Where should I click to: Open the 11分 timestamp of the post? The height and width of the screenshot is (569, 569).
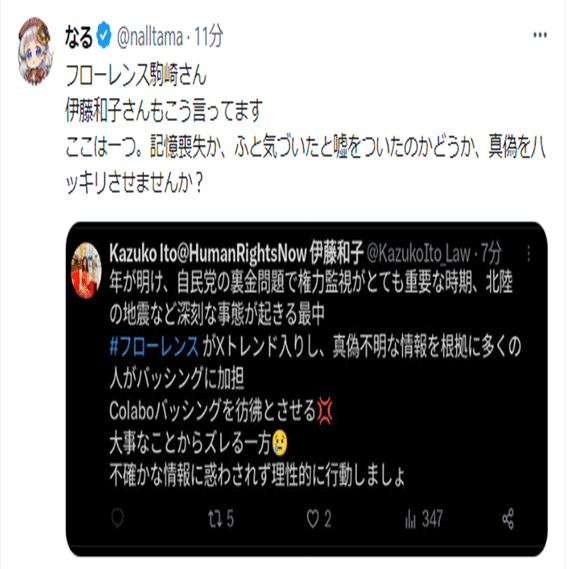click(208, 37)
